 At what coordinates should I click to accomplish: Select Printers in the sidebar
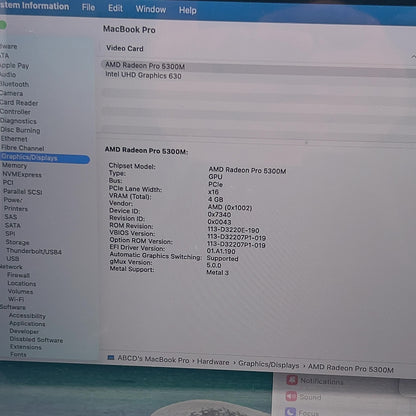tap(16, 209)
